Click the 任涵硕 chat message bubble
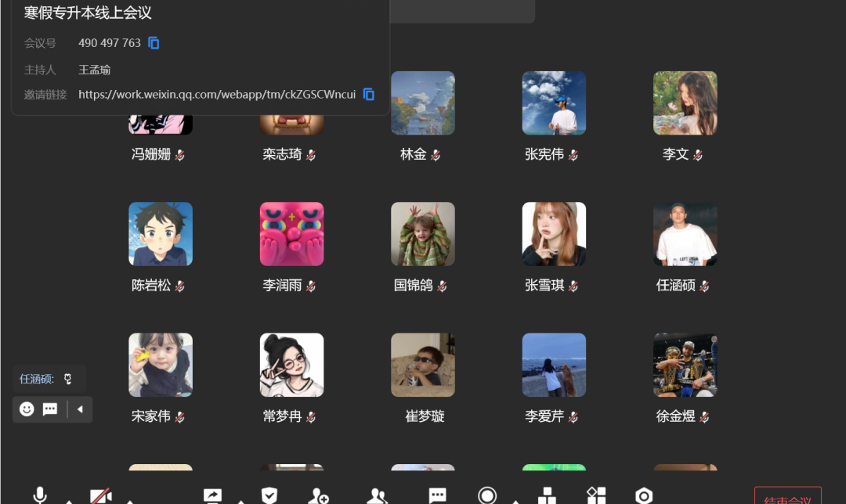Image resolution: width=846 pixels, height=504 pixels. pyautogui.click(x=49, y=379)
